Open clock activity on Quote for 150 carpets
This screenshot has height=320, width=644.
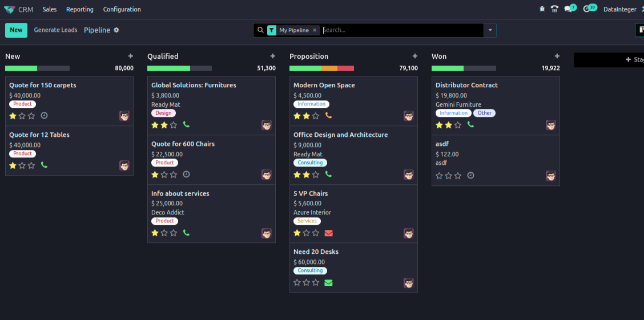tap(45, 116)
